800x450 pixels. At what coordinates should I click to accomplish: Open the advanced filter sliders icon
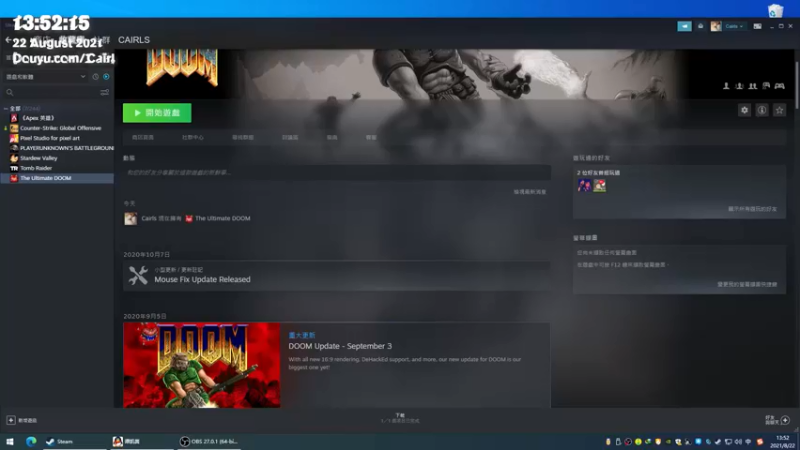(x=105, y=92)
